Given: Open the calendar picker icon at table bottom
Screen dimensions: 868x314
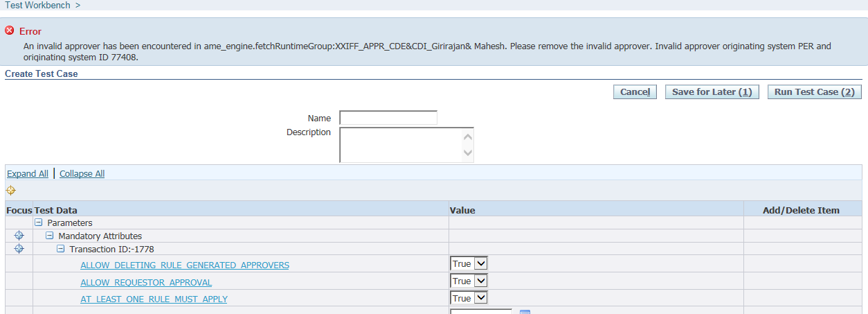Looking at the screenshot, I should click(x=525, y=312).
